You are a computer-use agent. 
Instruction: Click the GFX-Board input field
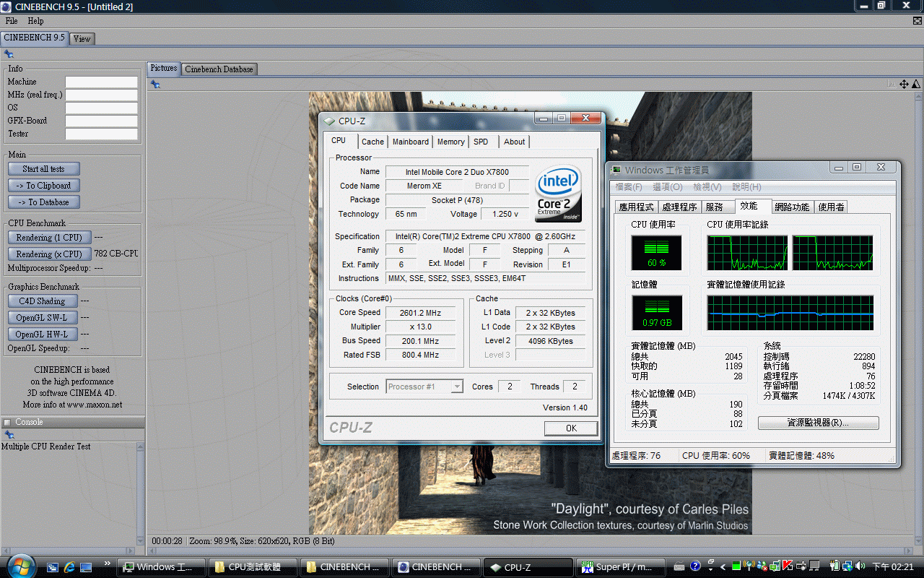pos(102,121)
